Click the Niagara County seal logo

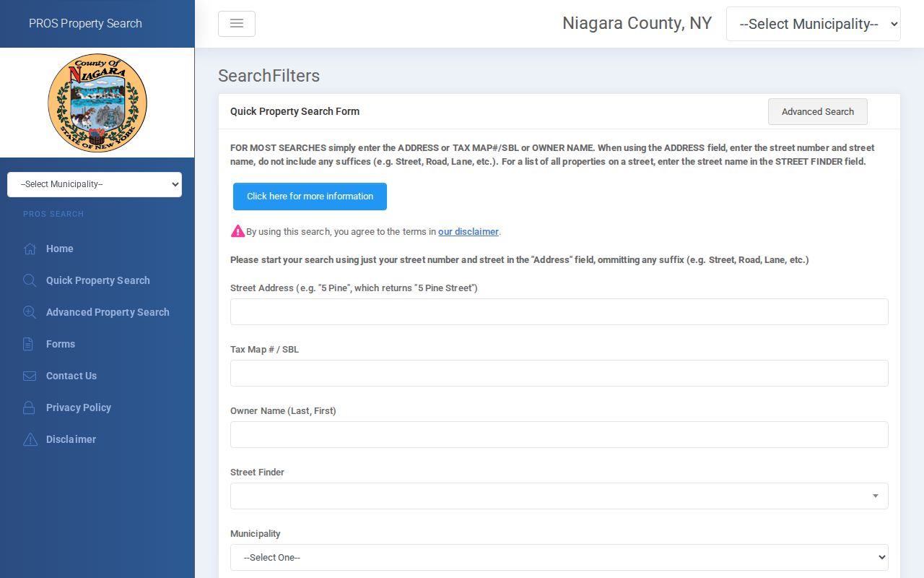click(97, 103)
